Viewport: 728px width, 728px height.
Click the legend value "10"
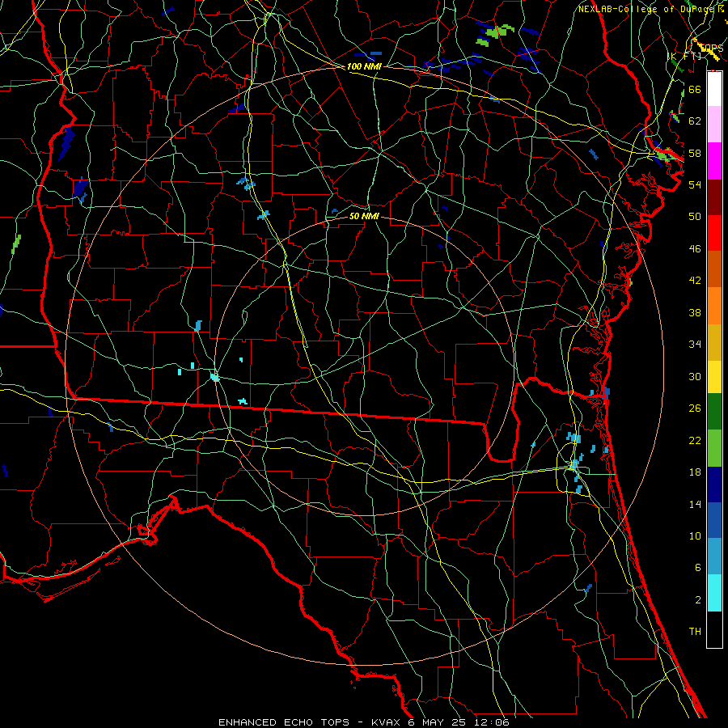click(x=695, y=535)
